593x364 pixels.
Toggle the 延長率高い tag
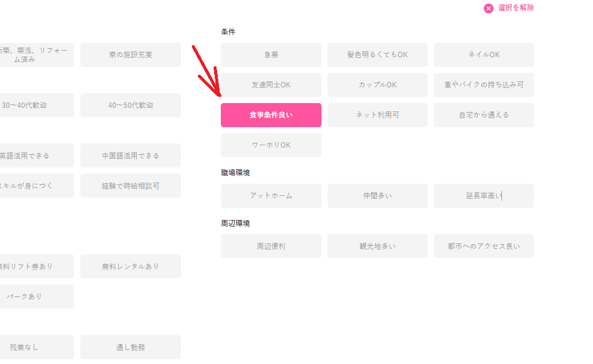pos(484,196)
